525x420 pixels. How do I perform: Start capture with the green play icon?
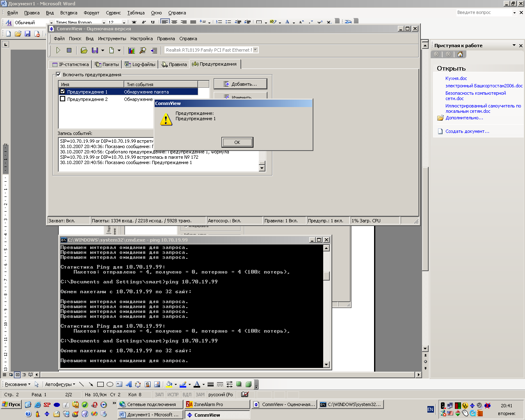pyautogui.click(x=58, y=50)
